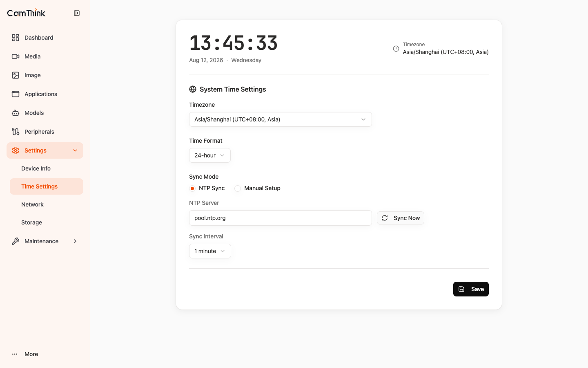Open the 24-hour Time Format dropdown
This screenshot has width=588, height=368.
pos(210,155)
